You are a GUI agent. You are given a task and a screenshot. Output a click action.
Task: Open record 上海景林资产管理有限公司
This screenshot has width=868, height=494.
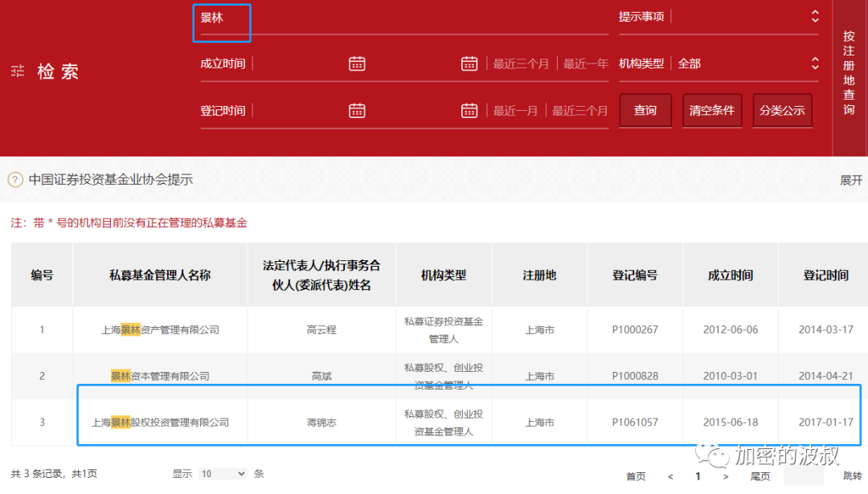coord(159,329)
